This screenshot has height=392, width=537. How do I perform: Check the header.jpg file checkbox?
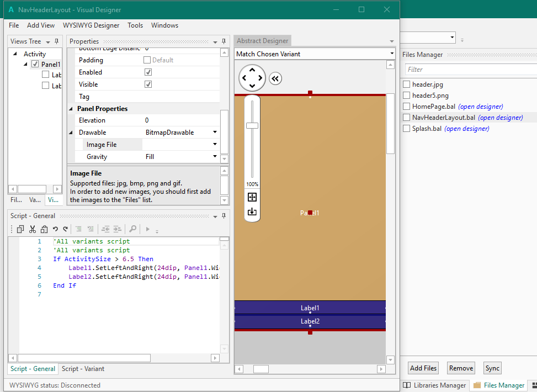(407, 84)
